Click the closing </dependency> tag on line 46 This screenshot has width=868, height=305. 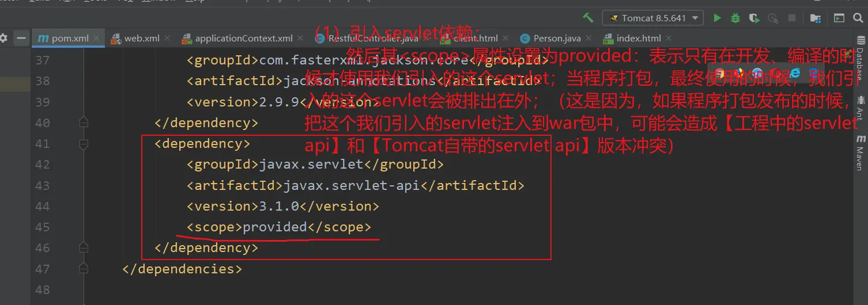tap(206, 248)
